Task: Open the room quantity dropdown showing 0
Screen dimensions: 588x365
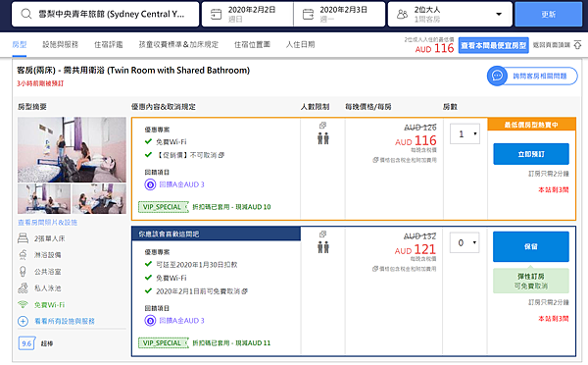Action: tap(465, 243)
